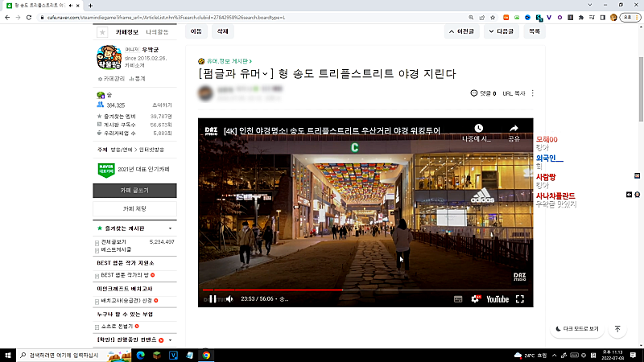The height and width of the screenshot is (362, 644).
Task: Click the Watch Later clock icon
Action: [478, 129]
